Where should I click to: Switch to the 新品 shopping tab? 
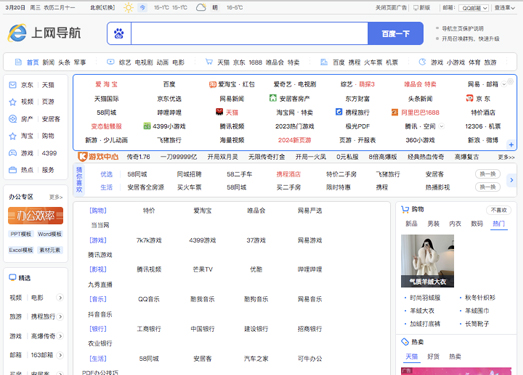tap(411, 224)
